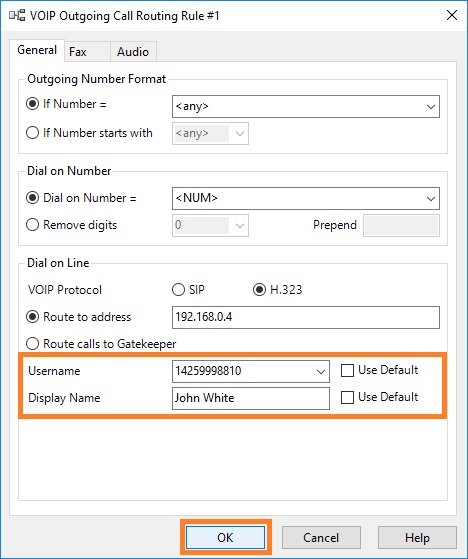Open the Audio tab

click(x=133, y=52)
